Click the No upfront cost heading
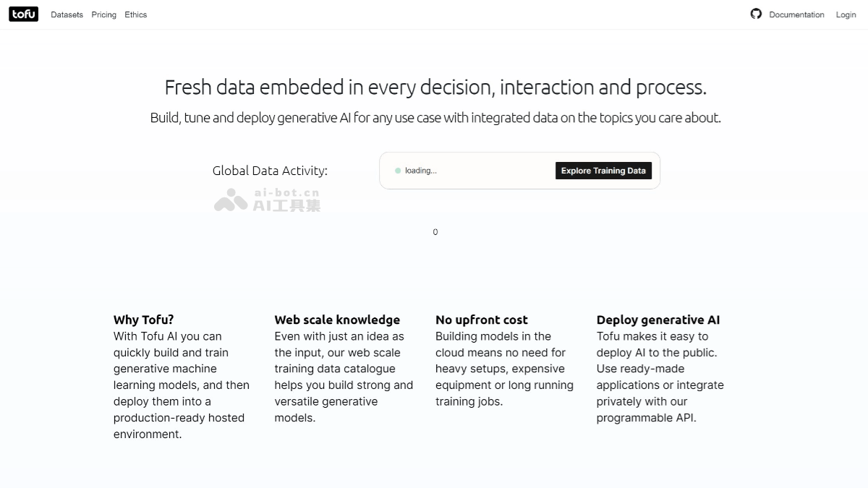Image resolution: width=868 pixels, height=488 pixels. click(x=481, y=320)
